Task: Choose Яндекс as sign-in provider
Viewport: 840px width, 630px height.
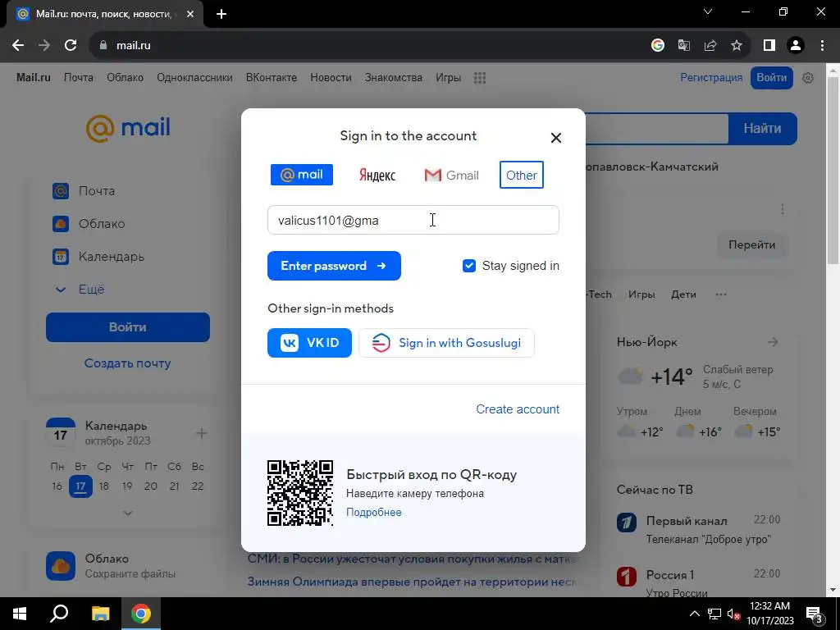Action: 377,176
